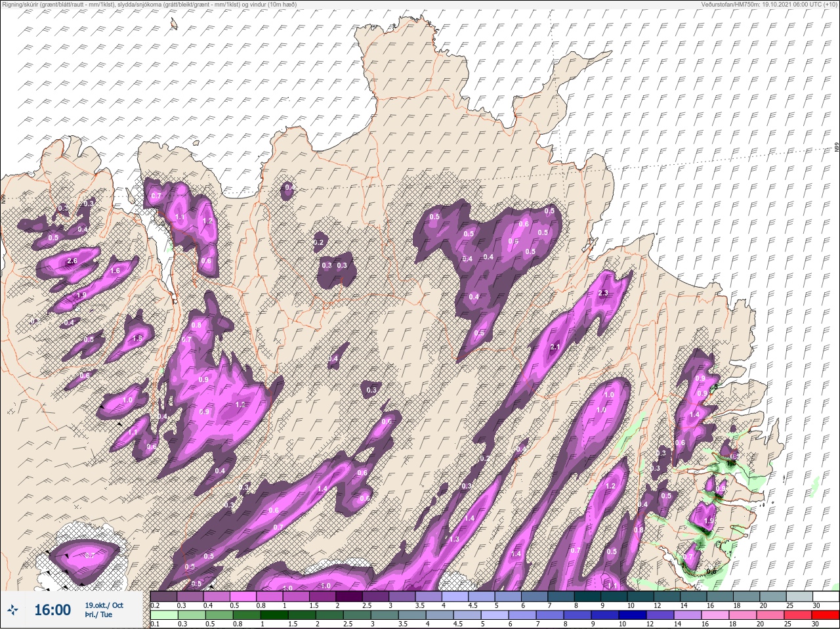Click the 2.6 precipitation value on the map
The height and width of the screenshot is (629, 840).
pos(72,261)
